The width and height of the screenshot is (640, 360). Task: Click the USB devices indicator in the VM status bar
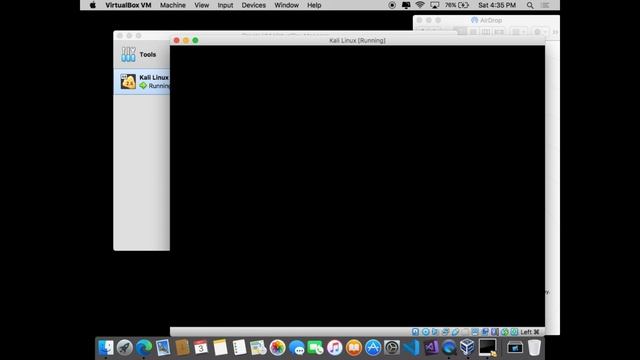(455, 332)
